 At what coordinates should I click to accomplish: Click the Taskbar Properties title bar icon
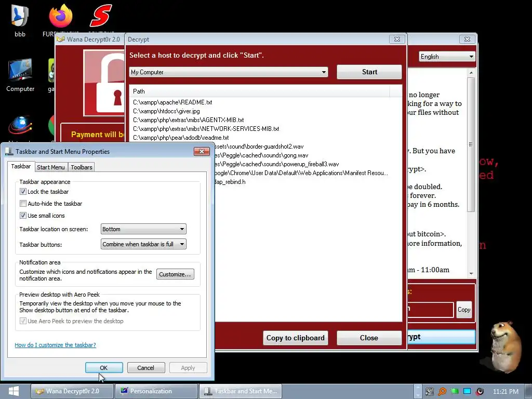pyautogui.click(x=9, y=151)
